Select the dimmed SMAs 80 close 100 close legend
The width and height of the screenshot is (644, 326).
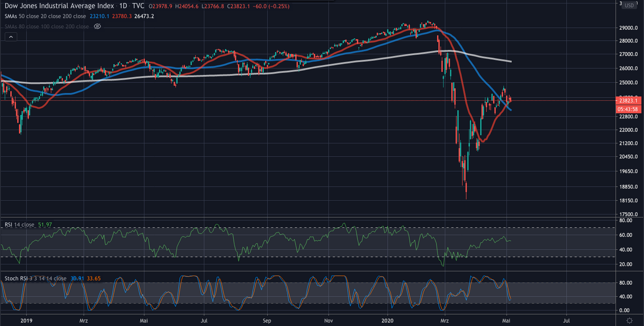click(47, 26)
